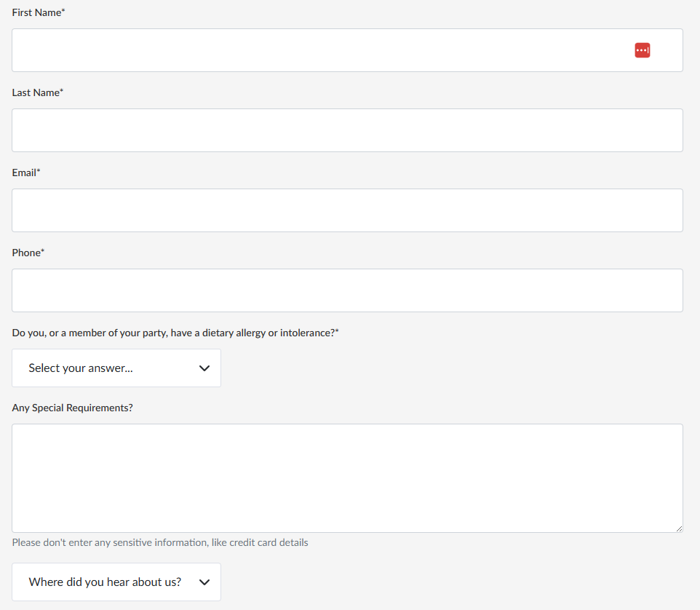
Task: Click the 'Email*' field label
Action: point(26,173)
